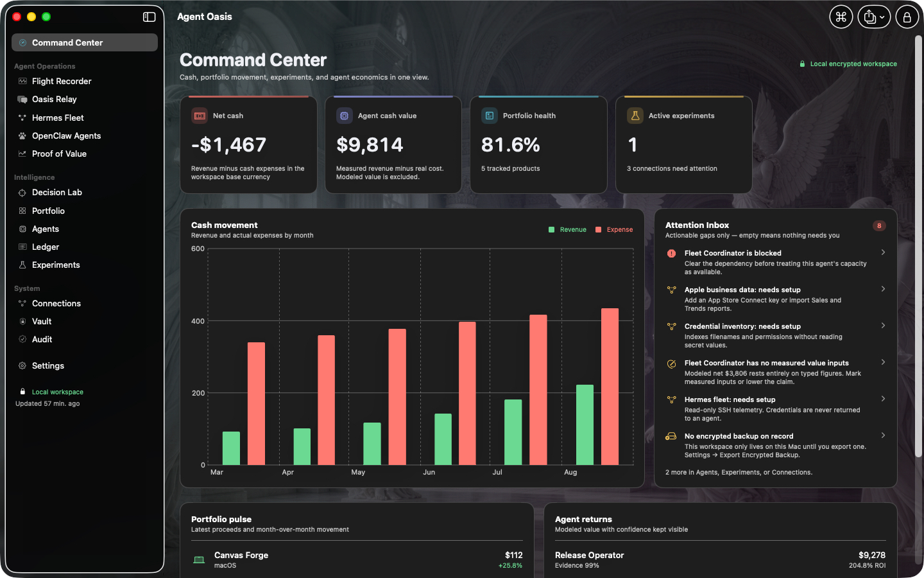The width and height of the screenshot is (924, 578).
Task: Select Command Center in sidebar
Action: click(x=85, y=42)
